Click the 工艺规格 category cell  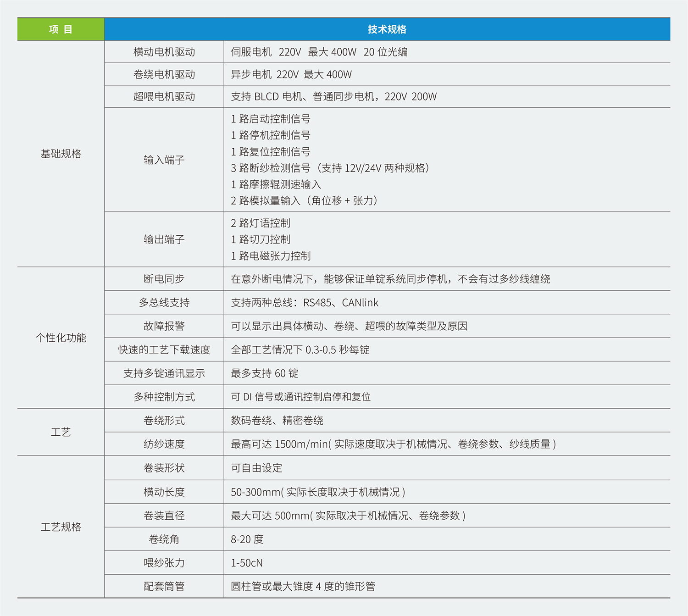61,527
